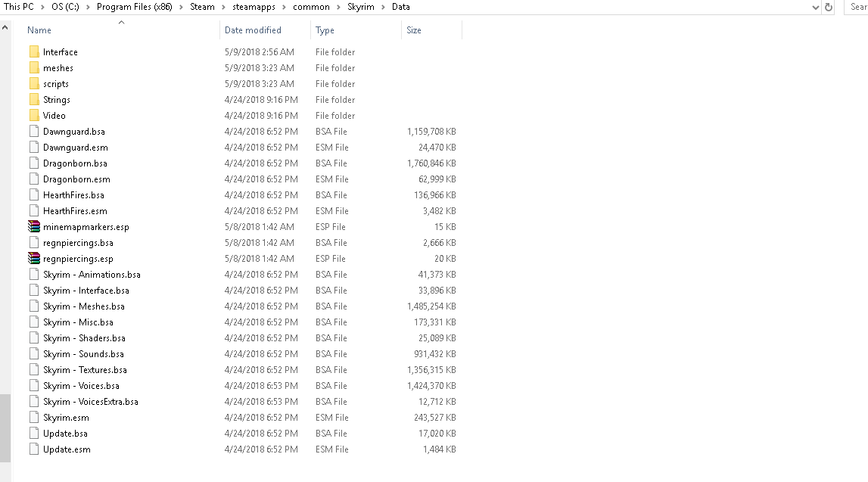This screenshot has height=482, width=868.
Task: Click the Skyrim - Shaders.bsa file icon
Action: pyautogui.click(x=34, y=338)
